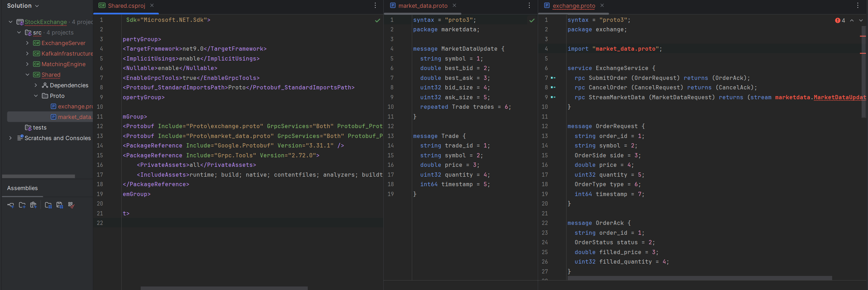This screenshot has height=290, width=868.
Task: Select the MatchingEngine project in tree
Action: click(x=63, y=64)
